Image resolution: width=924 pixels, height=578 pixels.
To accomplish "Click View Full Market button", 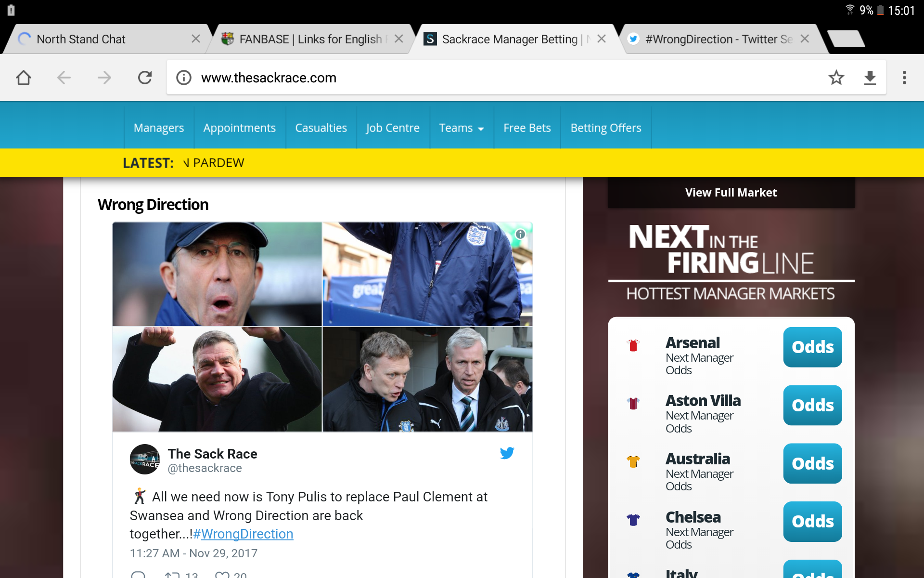I will pyautogui.click(x=731, y=192).
